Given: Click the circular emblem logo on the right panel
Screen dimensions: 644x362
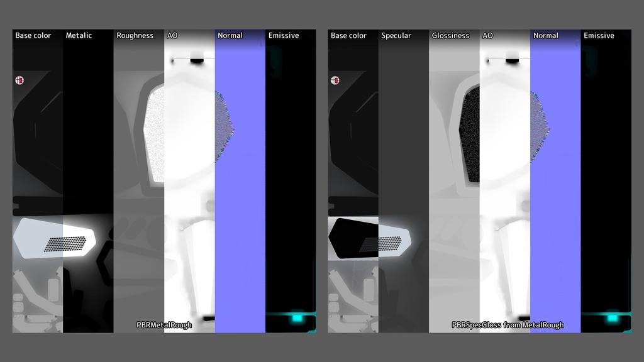Looking at the screenshot, I should pos(336,80).
